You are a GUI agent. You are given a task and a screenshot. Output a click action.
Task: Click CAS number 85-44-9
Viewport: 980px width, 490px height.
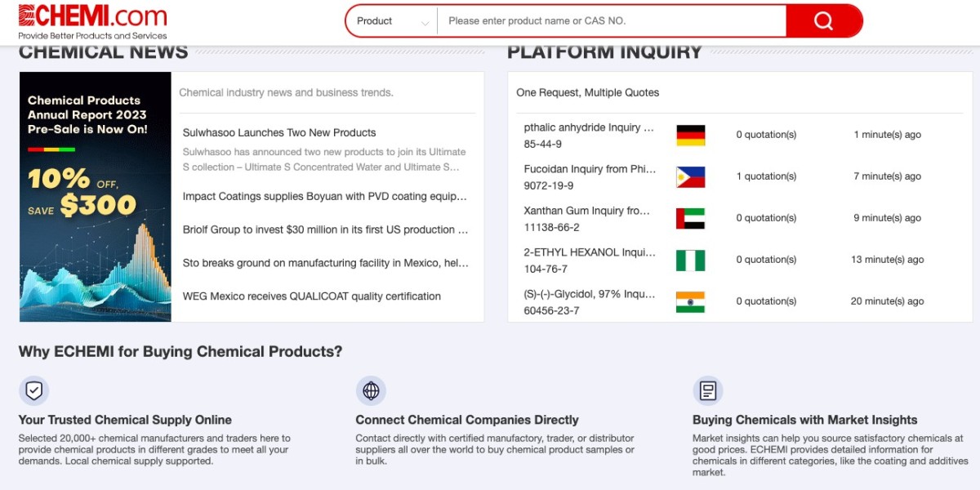click(x=542, y=144)
